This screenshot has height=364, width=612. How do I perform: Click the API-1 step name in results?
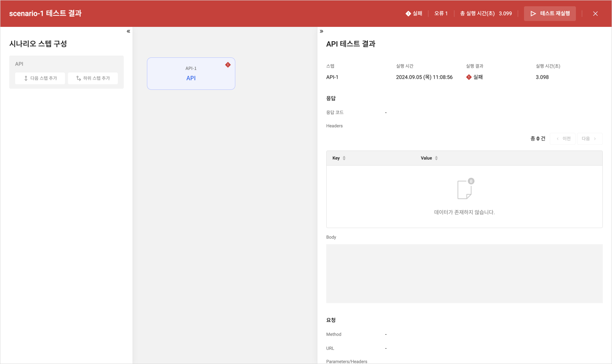pyautogui.click(x=332, y=77)
